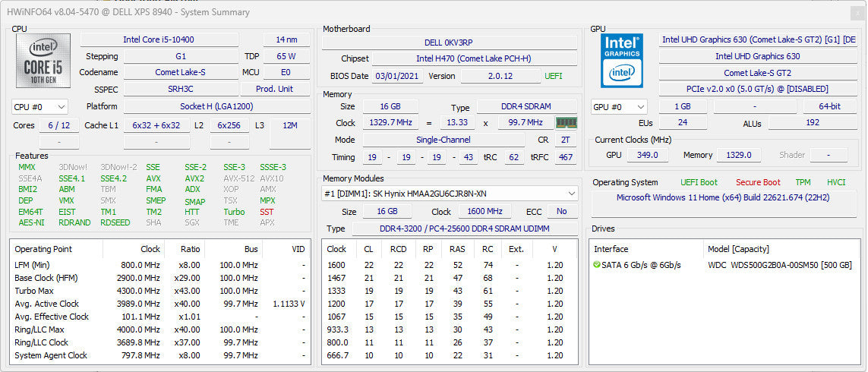
Task: Click the TPM indicator label
Action: (x=803, y=182)
